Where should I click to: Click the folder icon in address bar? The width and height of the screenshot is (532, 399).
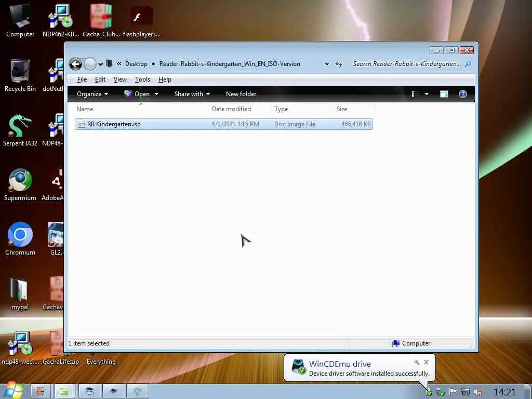109,63
